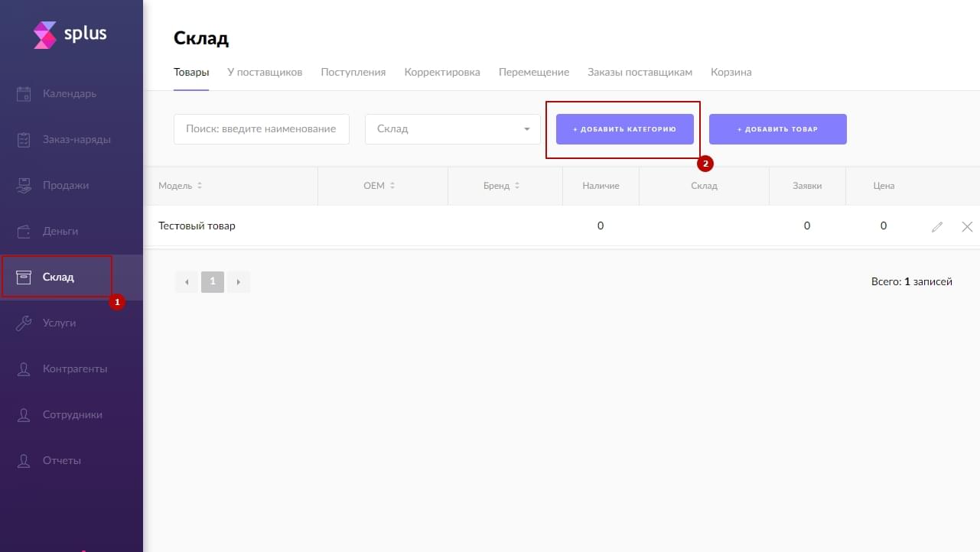Click the Заявки column header
980x552 pixels.
coord(807,186)
